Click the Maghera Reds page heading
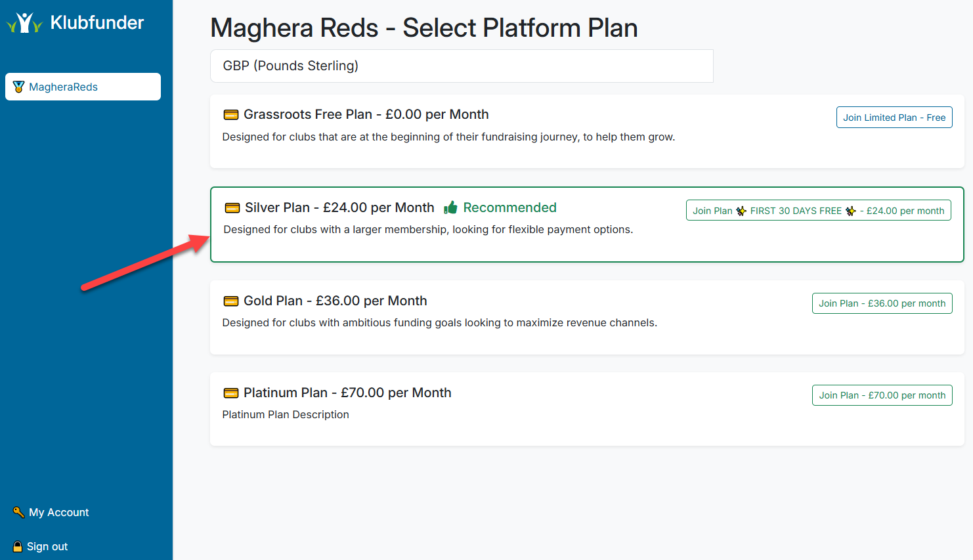The width and height of the screenshot is (973, 560). click(x=423, y=28)
